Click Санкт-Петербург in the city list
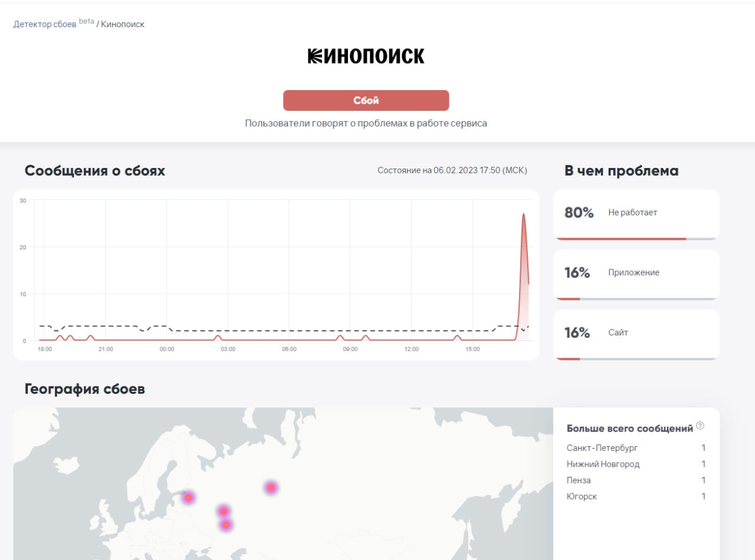The image size is (755, 560). [602, 448]
